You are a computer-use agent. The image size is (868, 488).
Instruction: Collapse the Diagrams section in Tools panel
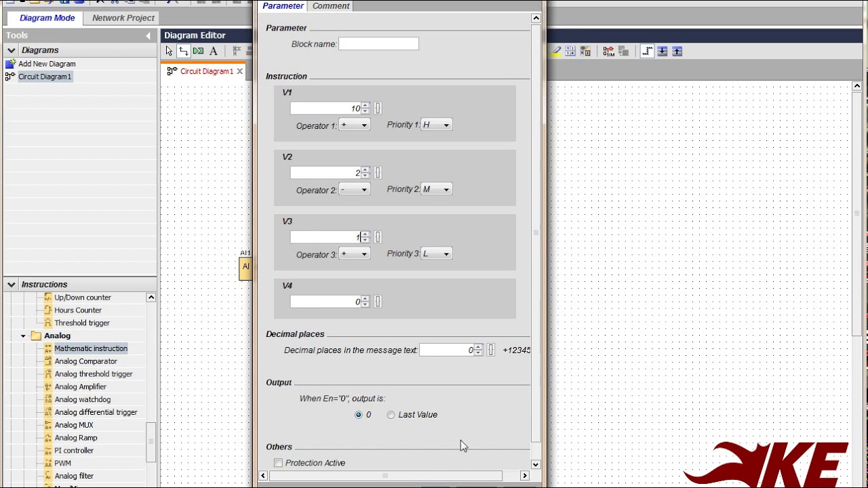(x=11, y=50)
